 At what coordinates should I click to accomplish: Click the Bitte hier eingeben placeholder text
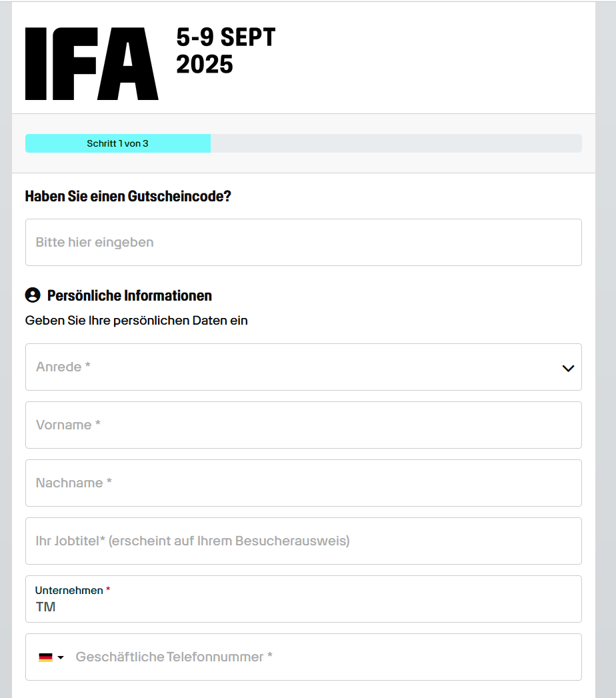pos(95,243)
